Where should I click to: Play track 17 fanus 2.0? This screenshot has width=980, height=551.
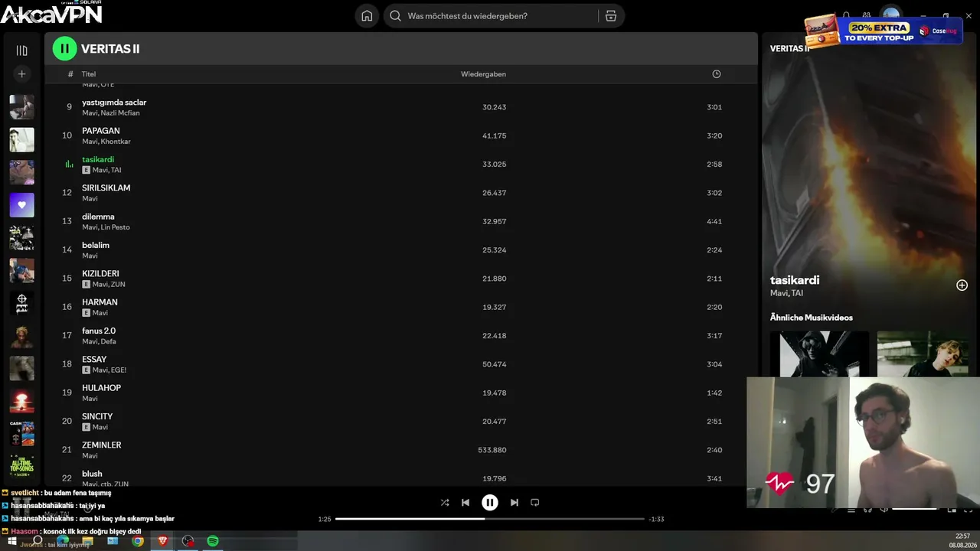click(401, 335)
